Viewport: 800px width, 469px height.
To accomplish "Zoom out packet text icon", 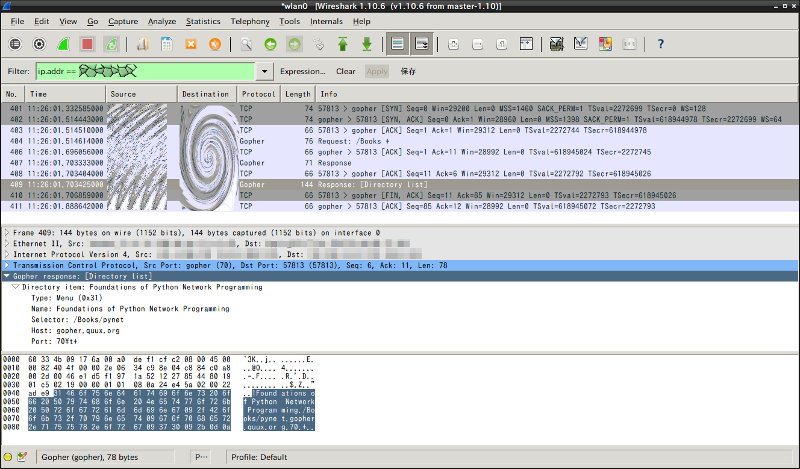I will pyautogui.click(x=478, y=44).
